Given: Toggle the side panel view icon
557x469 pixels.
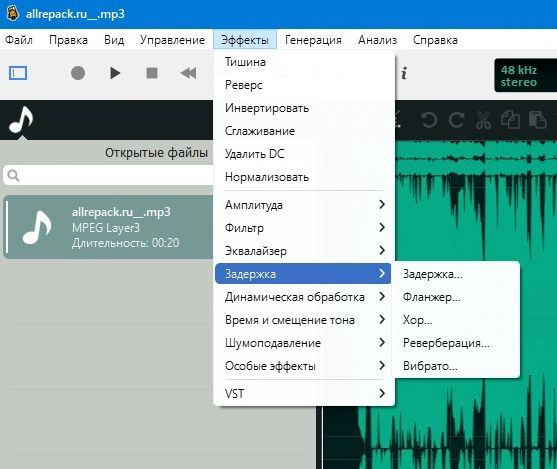Looking at the screenshot, I should click(x=18, y=73).
